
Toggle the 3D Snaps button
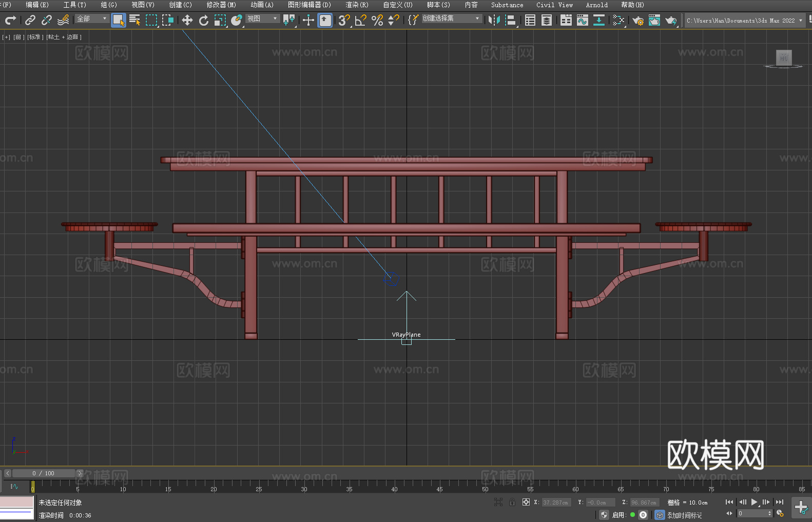click(x=343, y=20)
